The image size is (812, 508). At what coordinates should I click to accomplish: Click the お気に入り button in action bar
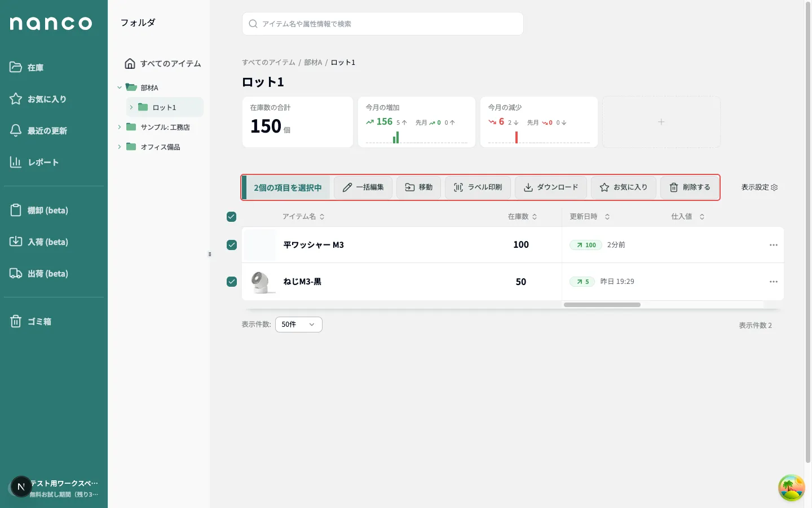click(x=624, y=187)
